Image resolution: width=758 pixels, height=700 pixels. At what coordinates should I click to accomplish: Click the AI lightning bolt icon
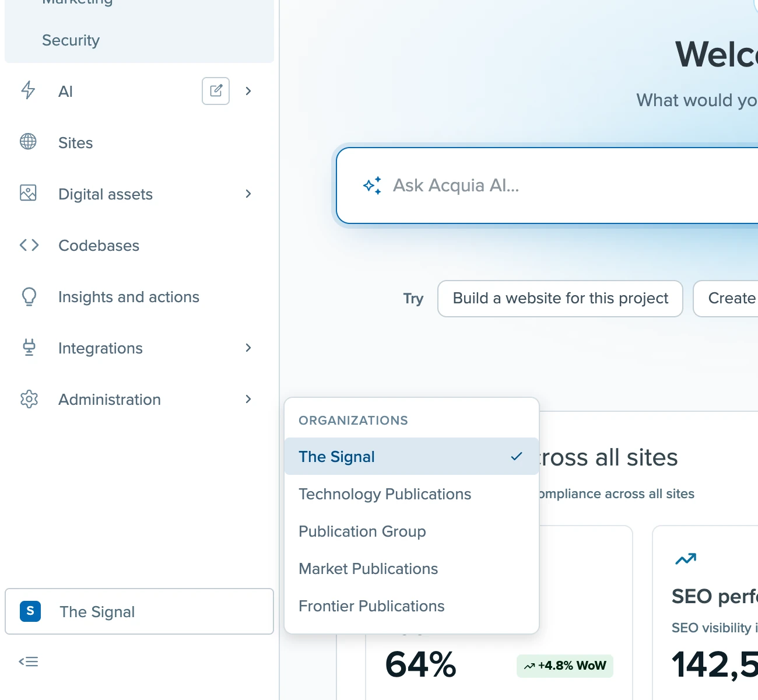(x=28, y=90)
